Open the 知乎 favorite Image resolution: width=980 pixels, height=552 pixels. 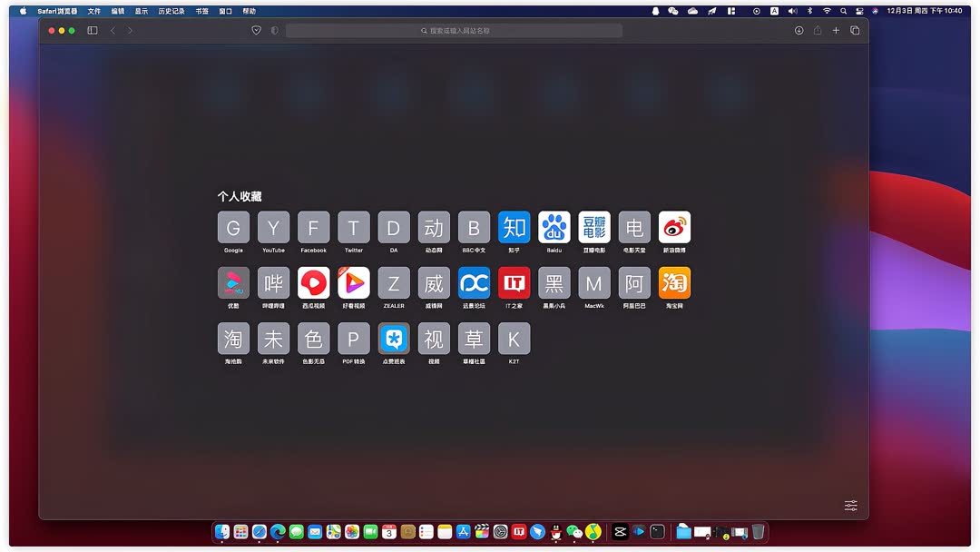point(514,227)
